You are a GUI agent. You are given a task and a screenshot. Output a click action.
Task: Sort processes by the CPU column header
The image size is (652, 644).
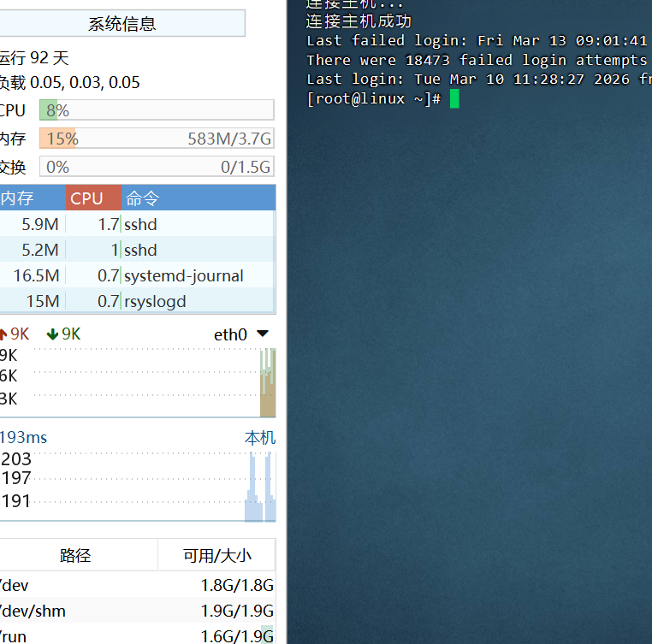[86, 198]
